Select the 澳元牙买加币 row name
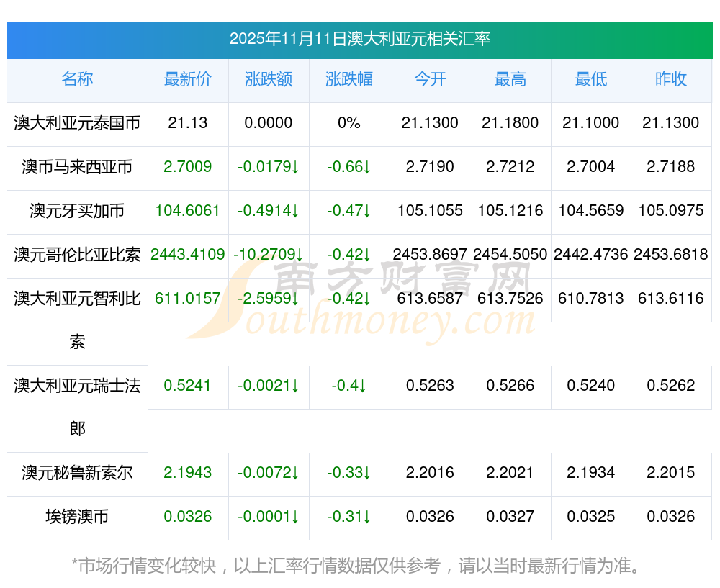The width and height of the screenshot is (720, 588). (x=77, y=211)
